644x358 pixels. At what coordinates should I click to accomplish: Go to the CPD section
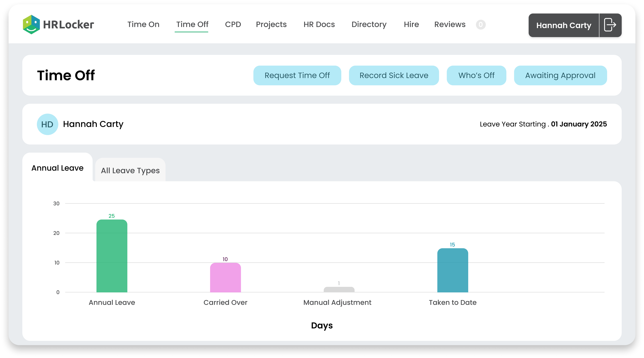pos(233,25)
